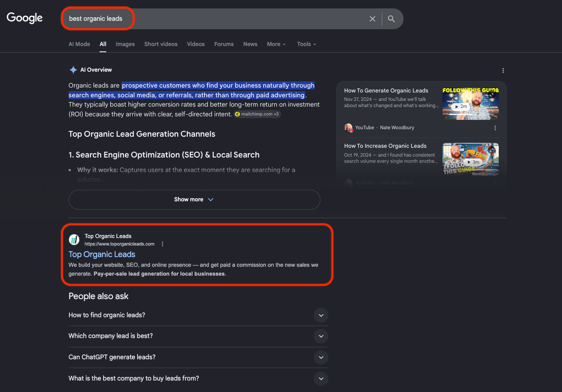Open the Tools dropdown
The width and height of the screenshot is (562, 392).
pos(307,44)
